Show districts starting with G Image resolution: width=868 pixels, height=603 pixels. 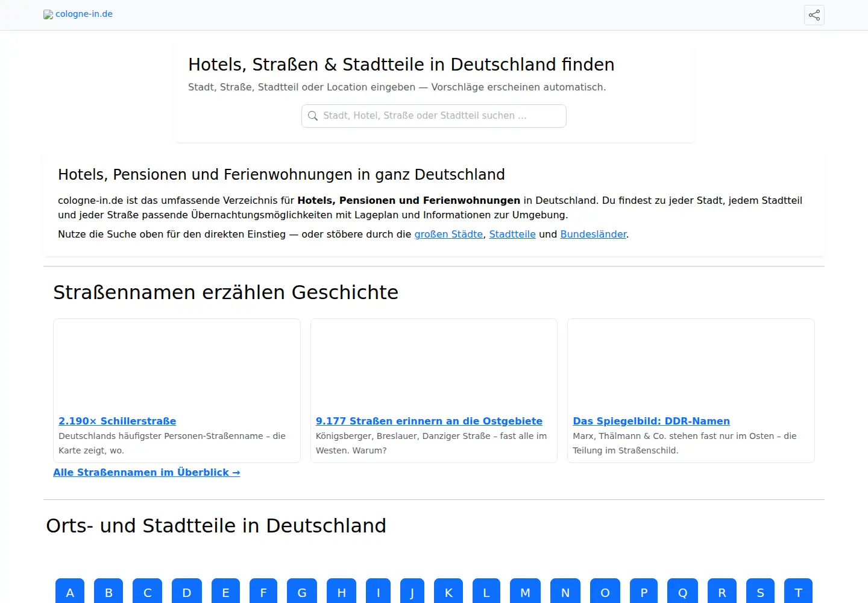click(x=302, y=592)
